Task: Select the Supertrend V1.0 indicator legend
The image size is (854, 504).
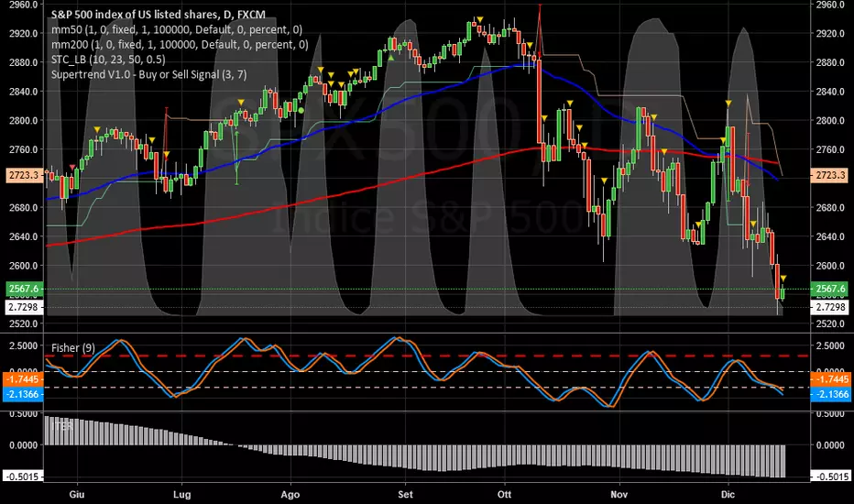Action: point(148,74)
